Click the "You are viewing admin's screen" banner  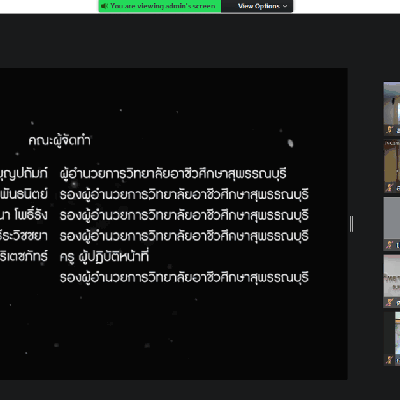[x=160, y=6]
